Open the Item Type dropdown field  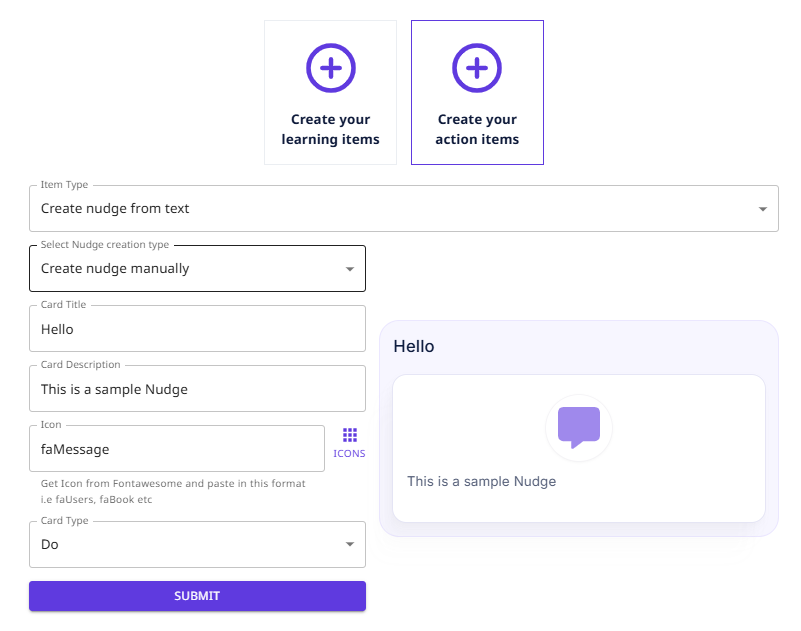click(x=390, y=209)
